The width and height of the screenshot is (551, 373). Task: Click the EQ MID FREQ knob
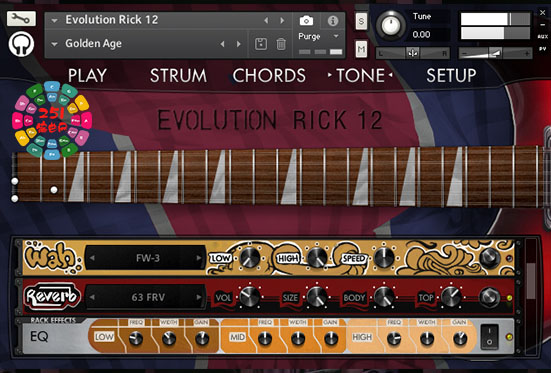[265, 339]
